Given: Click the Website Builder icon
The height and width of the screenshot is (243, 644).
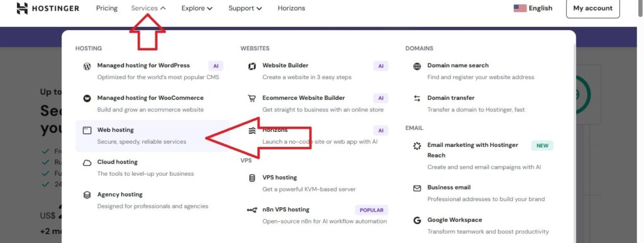Looking at the screenshot, I should point(252,66).
